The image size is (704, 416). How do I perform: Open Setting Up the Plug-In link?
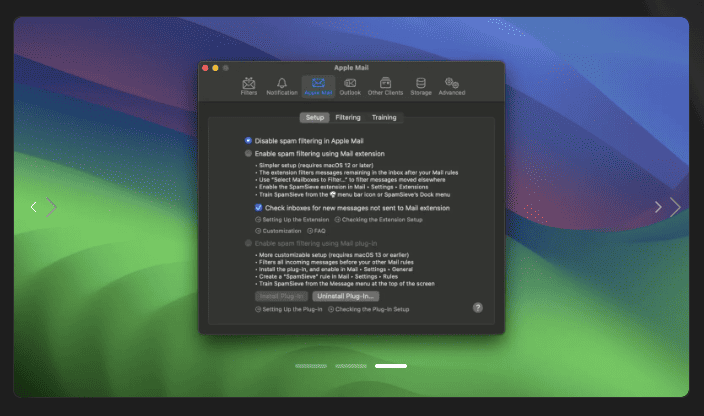[289, 309]
